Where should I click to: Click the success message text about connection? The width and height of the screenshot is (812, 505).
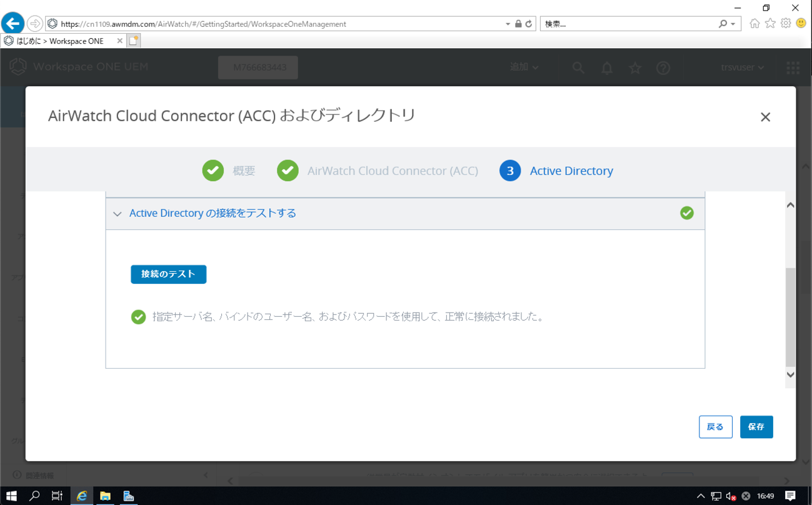tap(348, 317)
